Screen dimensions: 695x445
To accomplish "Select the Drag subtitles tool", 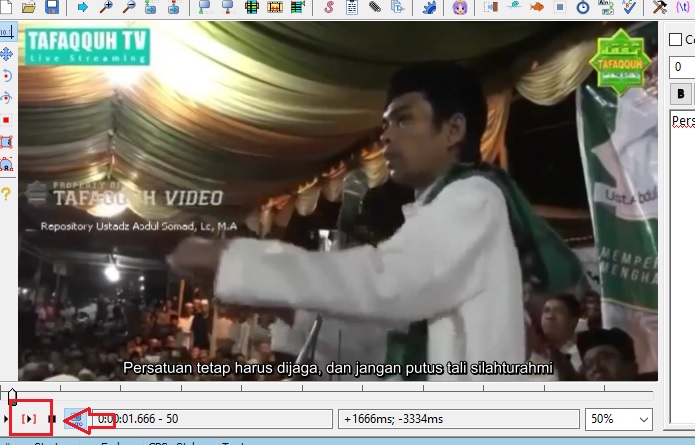I will click(x=7, y=54).
